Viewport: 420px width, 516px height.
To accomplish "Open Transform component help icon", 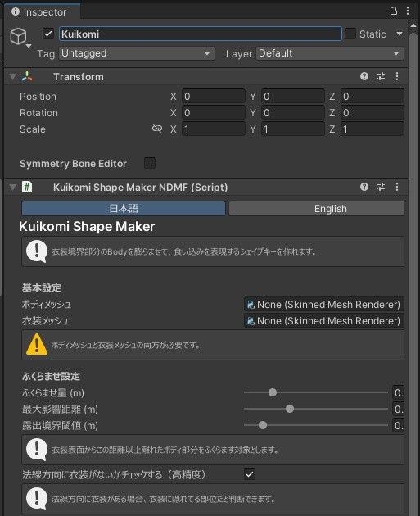I will 364,76.
